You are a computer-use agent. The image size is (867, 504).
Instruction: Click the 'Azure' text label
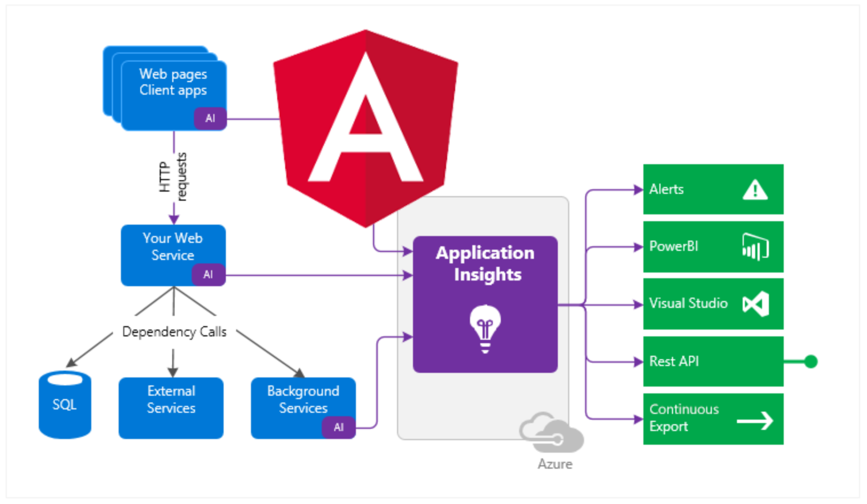555,464
